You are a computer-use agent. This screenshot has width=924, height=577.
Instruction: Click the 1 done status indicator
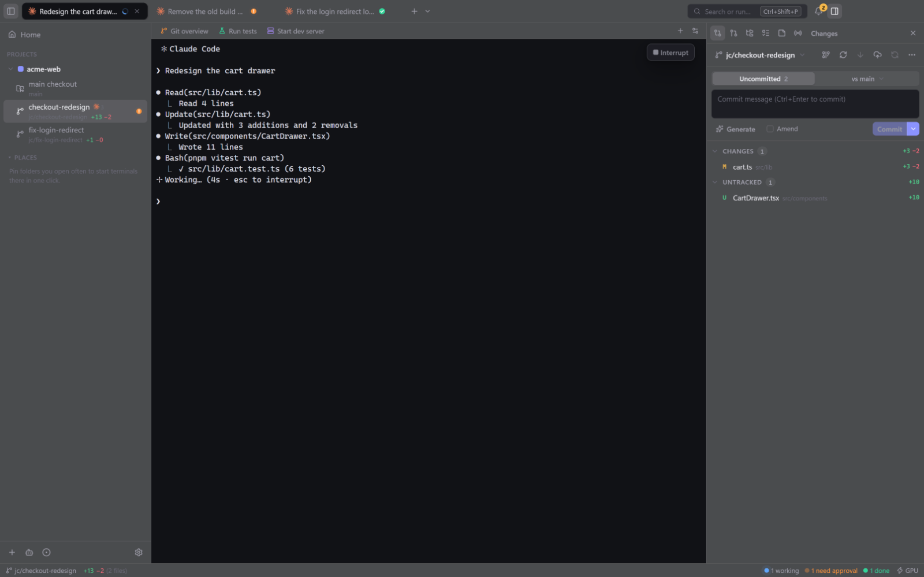tap(876, 571)
